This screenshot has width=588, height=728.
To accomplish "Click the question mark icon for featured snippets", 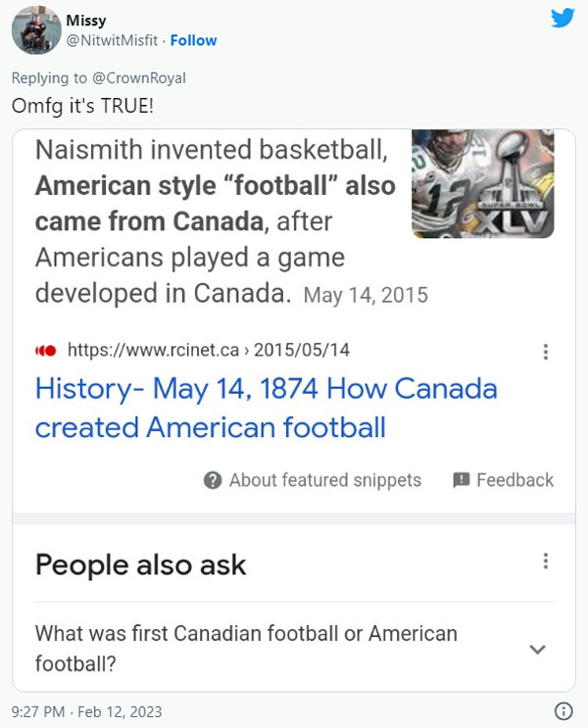I will pyautogui.click(x=213, y=480).
